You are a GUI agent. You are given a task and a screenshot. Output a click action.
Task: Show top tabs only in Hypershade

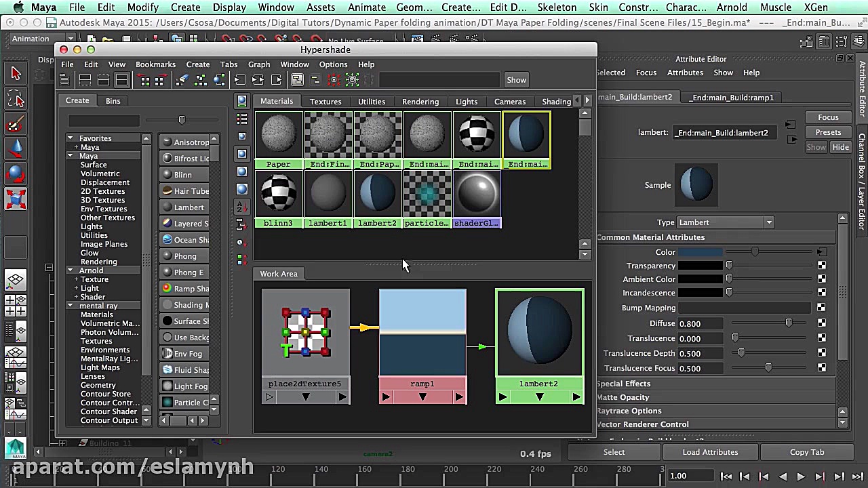(x=85, y=80)
